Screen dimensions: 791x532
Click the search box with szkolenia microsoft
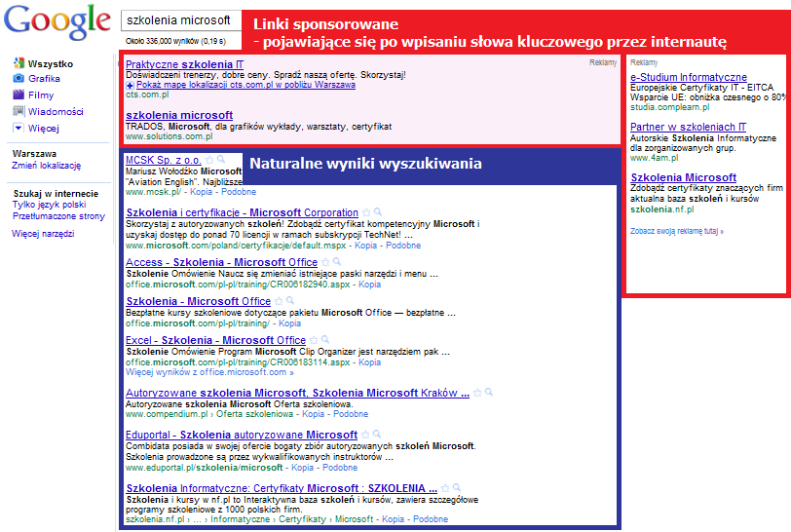pos(181,20)
